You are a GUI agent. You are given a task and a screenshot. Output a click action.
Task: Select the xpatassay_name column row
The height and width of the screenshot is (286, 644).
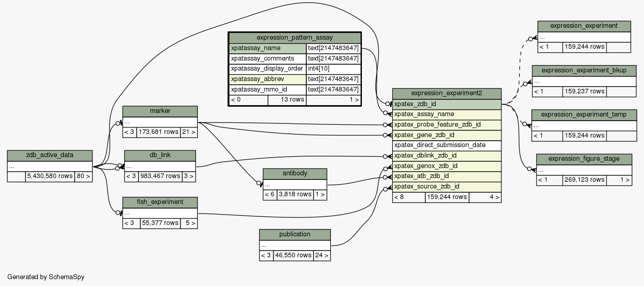click(267, 48)
